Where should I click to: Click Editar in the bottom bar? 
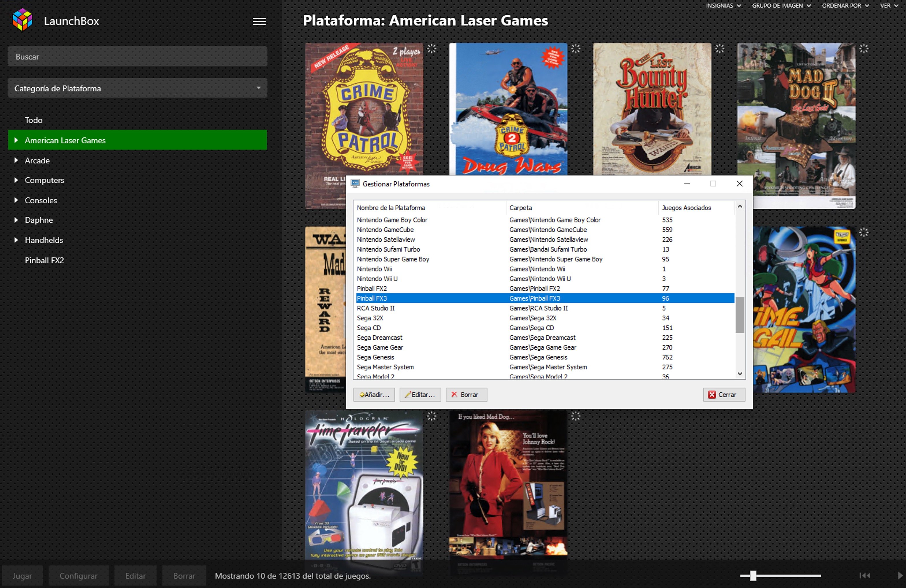click(x=135, y=575)
